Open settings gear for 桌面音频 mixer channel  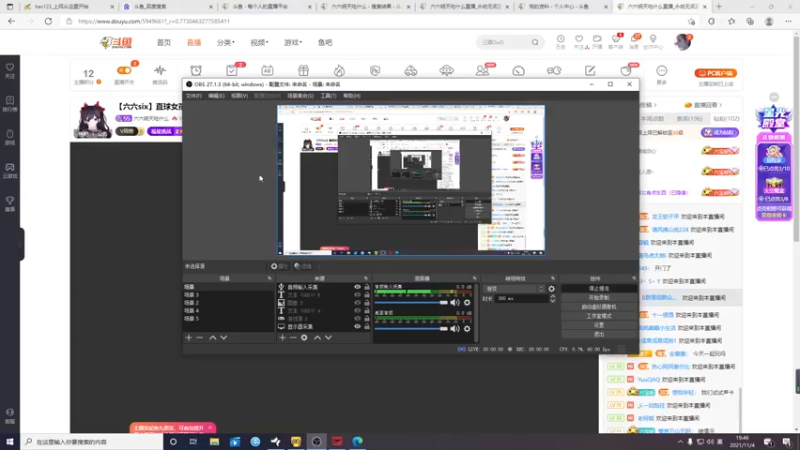tap(467, 329)
